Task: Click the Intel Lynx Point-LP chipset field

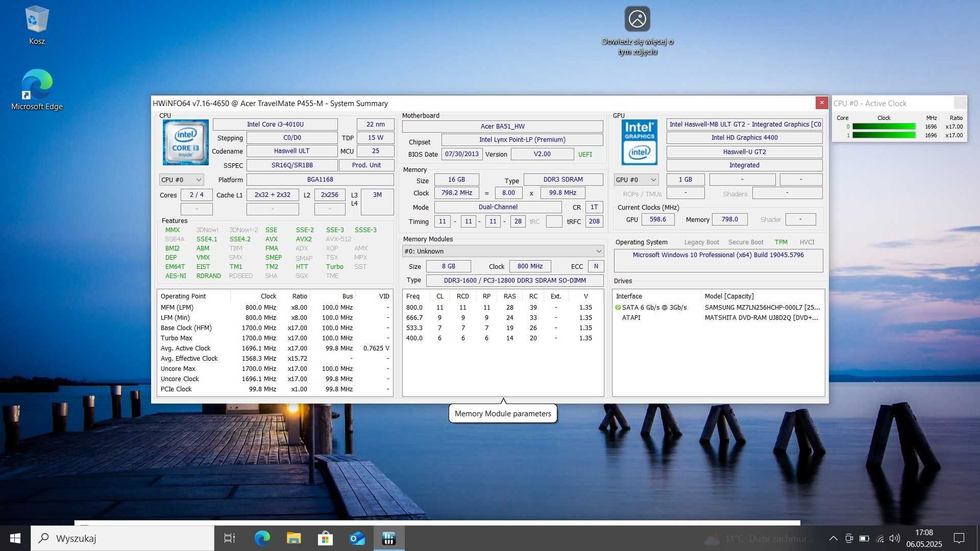Action: [522, 139]
